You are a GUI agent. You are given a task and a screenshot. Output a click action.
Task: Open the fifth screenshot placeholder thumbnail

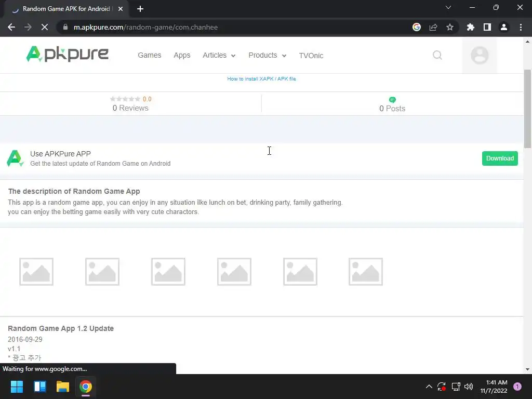(x=300, y=271)
